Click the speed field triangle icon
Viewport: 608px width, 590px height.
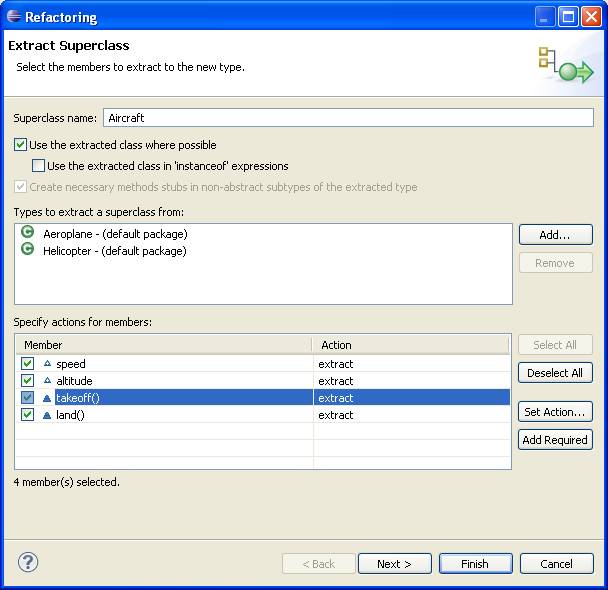47,363
